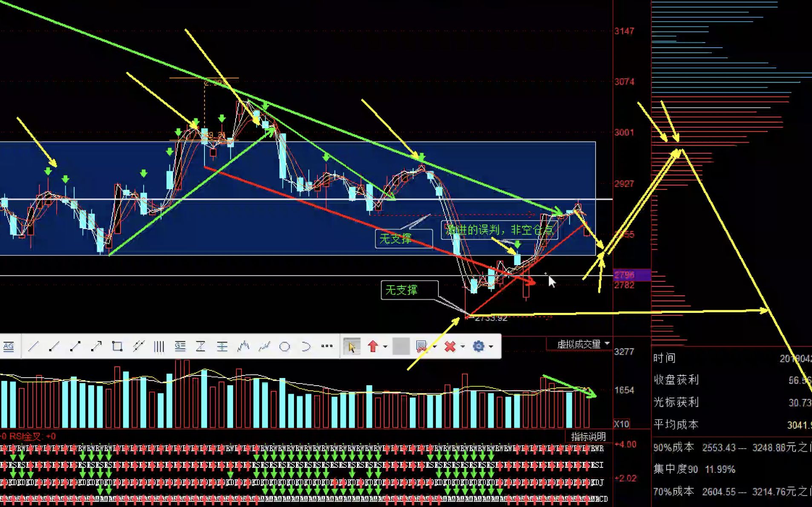This screenshot has width=812, height=507.
Task: Open the 虚拟成交量 indicator dropdown
Action: [x=583, y=344]
